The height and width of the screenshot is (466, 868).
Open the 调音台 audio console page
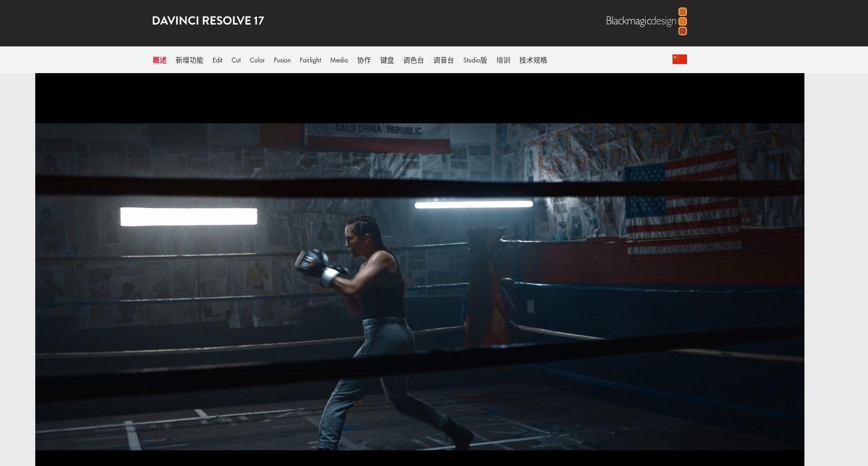click(443, 60)
